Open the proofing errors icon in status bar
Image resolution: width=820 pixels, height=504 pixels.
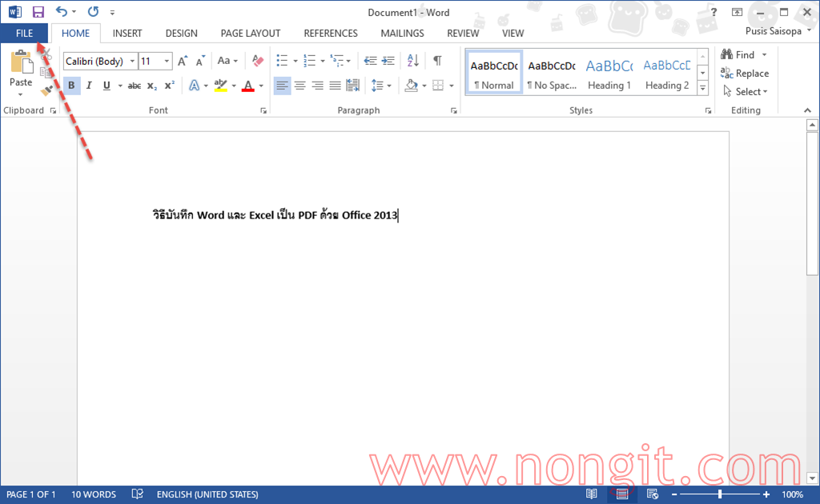(x=137, y=494)
